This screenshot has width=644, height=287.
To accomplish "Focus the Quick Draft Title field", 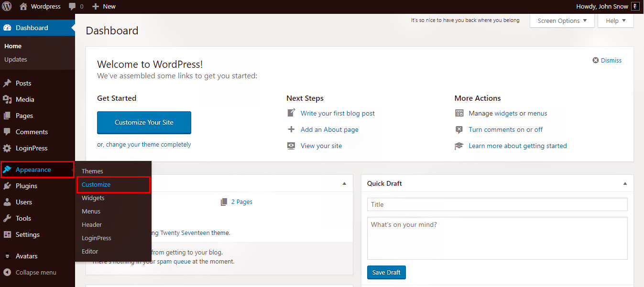I will [497, 204].
